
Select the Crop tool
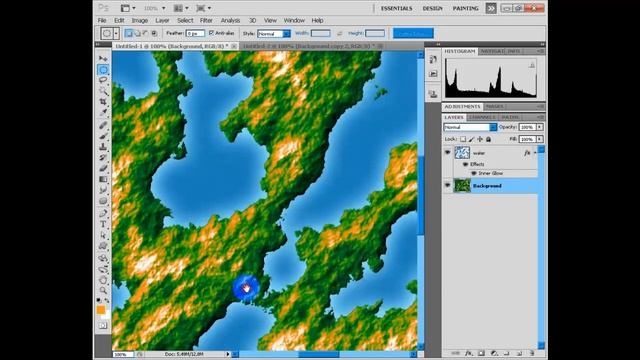coord(103,101)
